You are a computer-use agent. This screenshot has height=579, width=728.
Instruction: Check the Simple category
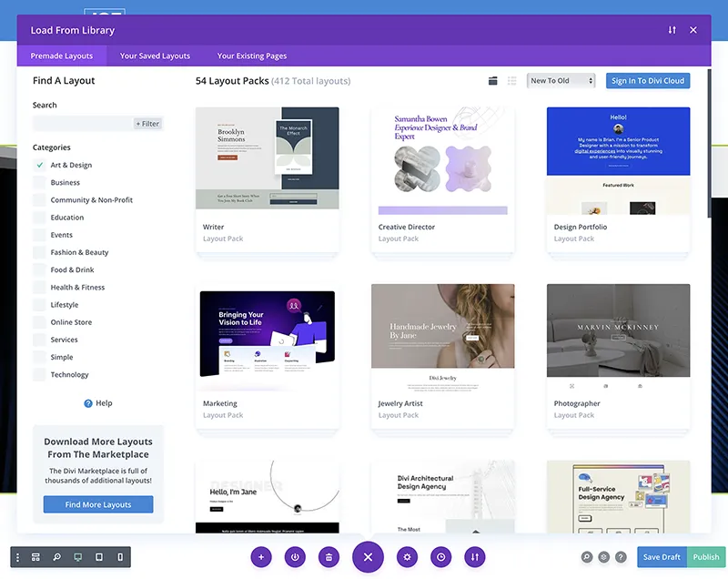tap(40, 358)
